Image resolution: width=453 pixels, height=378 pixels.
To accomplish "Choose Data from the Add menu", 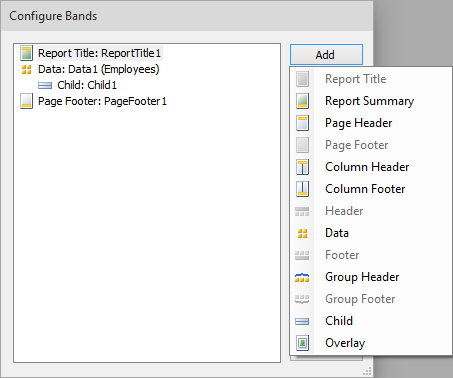I will tap(371, 233).
